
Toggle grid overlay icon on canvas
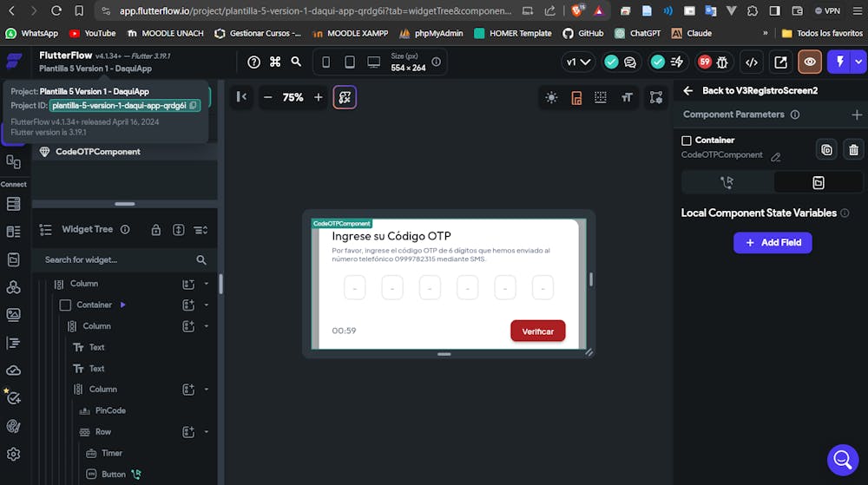600,98
